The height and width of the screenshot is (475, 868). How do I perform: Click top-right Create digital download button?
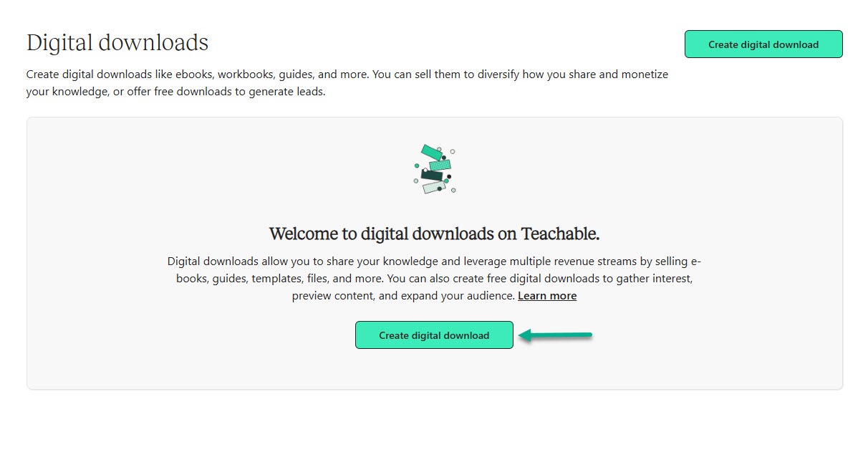coord(763,44)
